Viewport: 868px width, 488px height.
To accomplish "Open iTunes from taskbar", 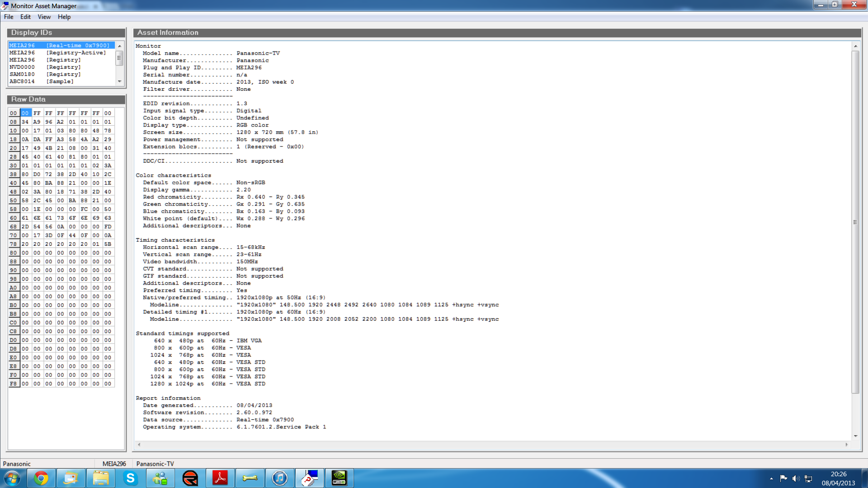I will 279,478.
